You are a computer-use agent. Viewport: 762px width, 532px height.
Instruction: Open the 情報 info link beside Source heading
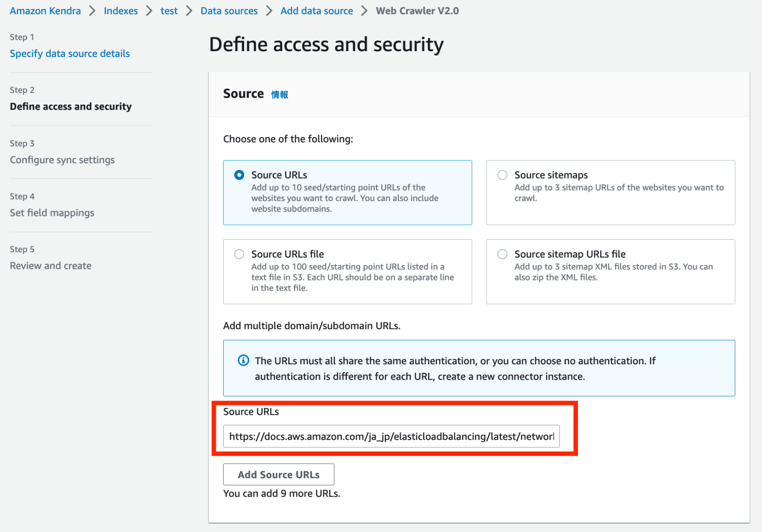[x=280, y=94]
